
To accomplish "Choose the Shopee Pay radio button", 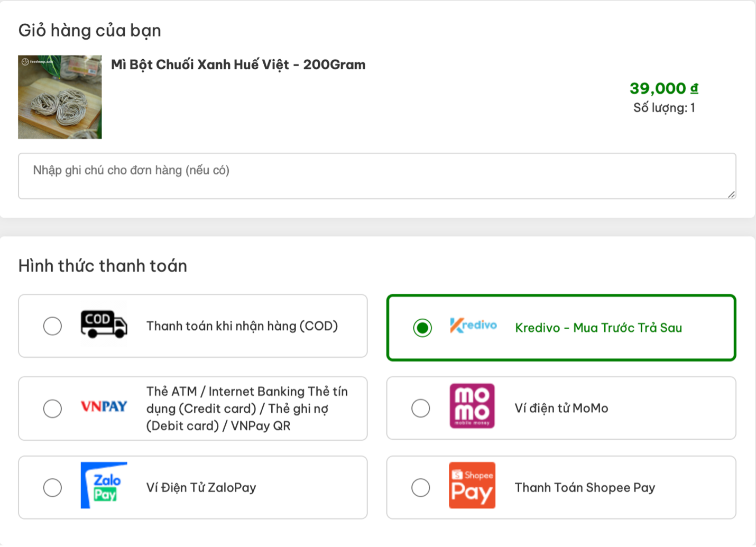I will coord(421,487).
